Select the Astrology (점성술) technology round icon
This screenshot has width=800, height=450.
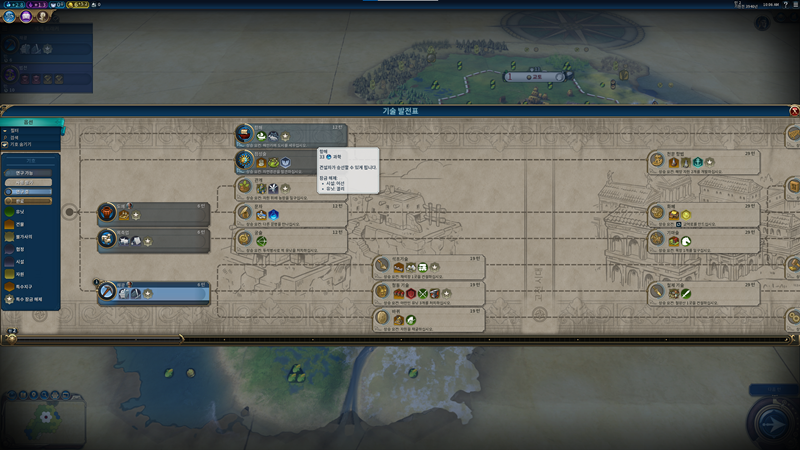[244, 161]
